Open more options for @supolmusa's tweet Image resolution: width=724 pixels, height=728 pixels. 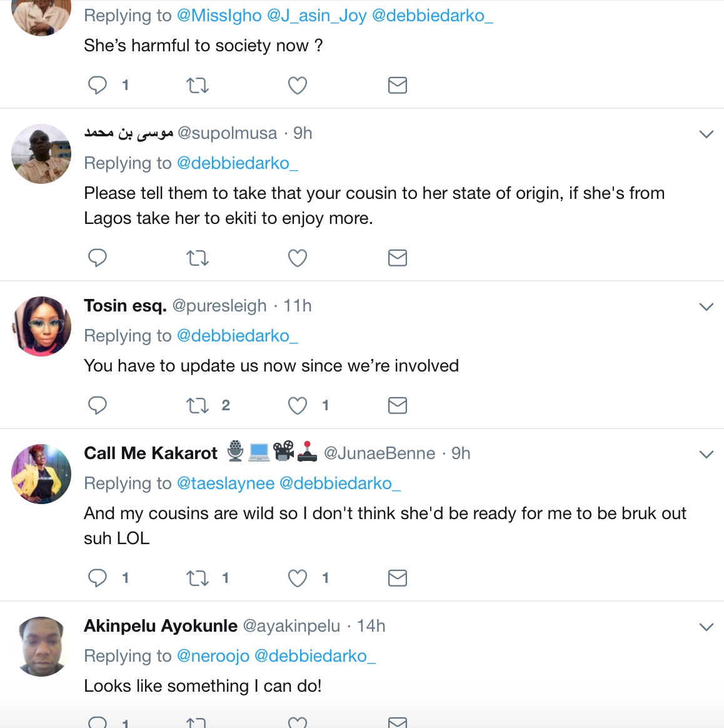pyautogui.click(x=706, y=134)
